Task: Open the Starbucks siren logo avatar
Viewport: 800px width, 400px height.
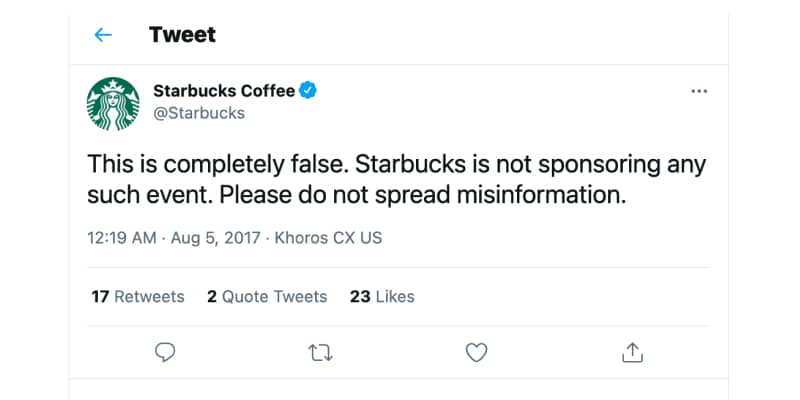Action: (113, 104)
